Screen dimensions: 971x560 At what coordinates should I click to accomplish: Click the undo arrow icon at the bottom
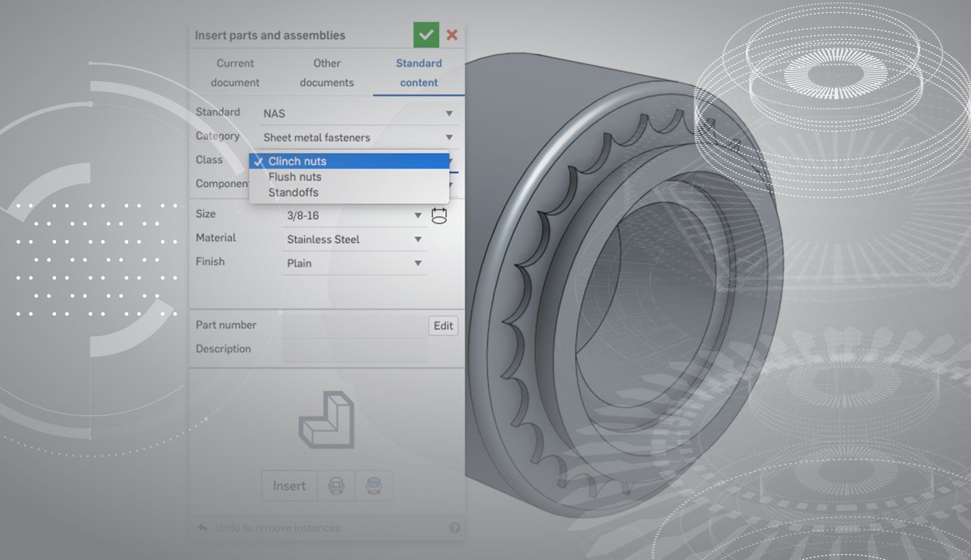click(x=203, y=528)
